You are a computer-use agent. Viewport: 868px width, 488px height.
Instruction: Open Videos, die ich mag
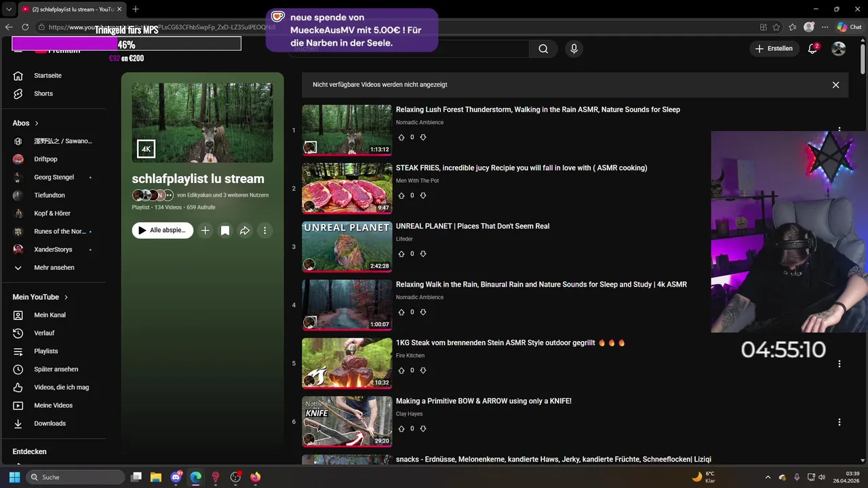pyautogui.click(x=61, y=388)
